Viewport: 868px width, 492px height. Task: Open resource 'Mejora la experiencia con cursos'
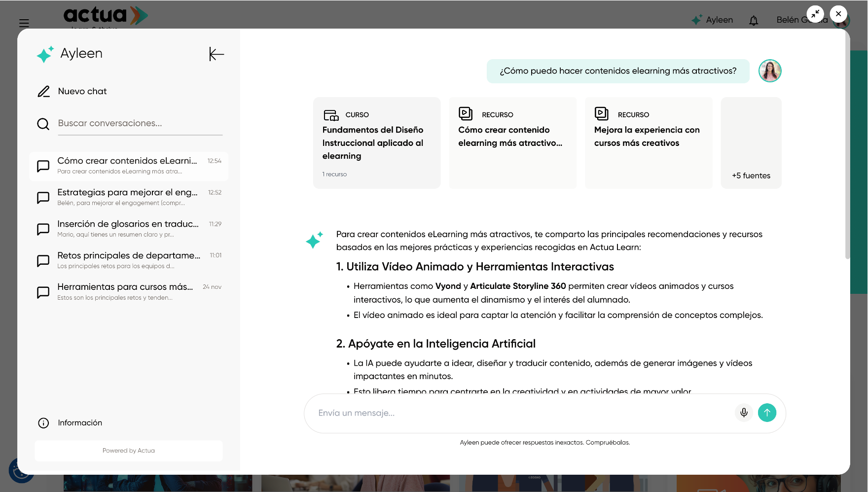click(x=648, y=143)
